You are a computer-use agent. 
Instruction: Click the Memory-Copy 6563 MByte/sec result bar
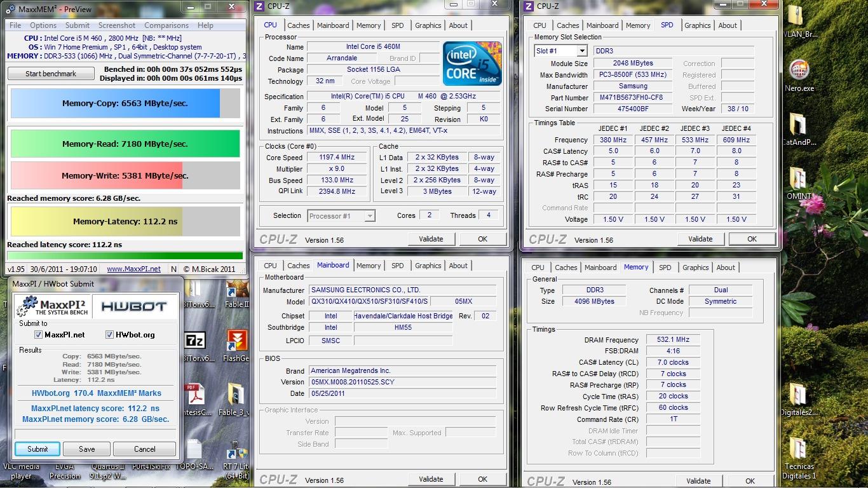[x=125, y=103]
